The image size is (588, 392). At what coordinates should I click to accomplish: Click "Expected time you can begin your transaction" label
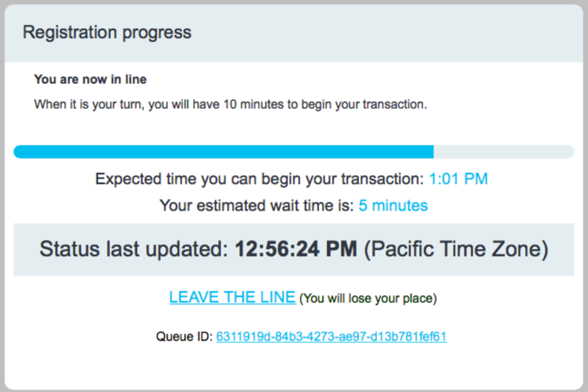point(259,179)
